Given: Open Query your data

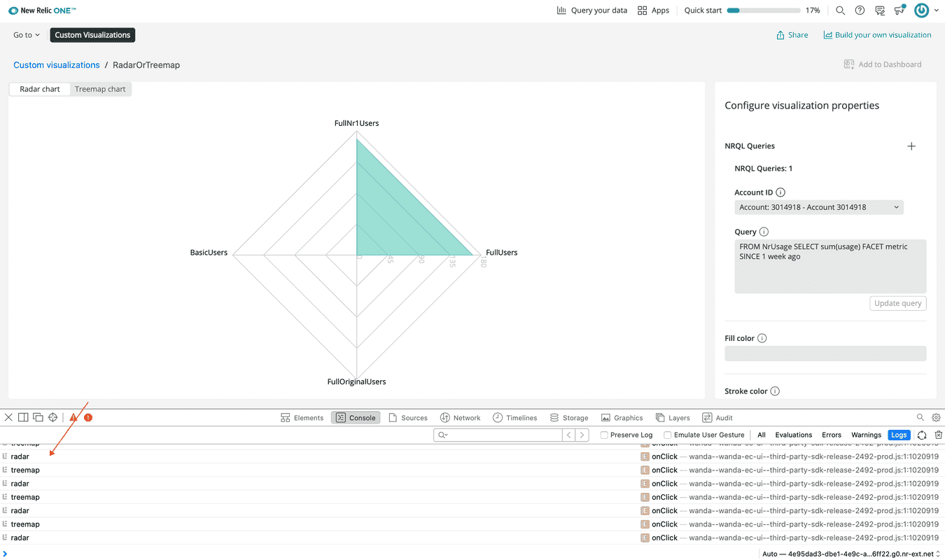Looking at the screenshot, I should 591,10.
